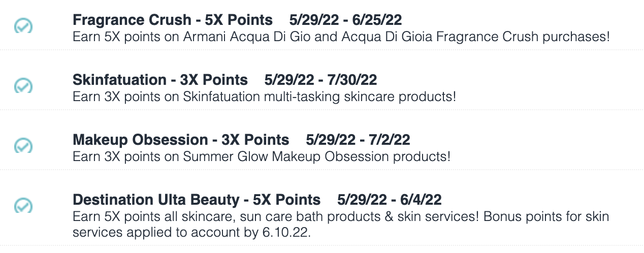Open the Destination Ulta Beauty offer name

[156, 199]
